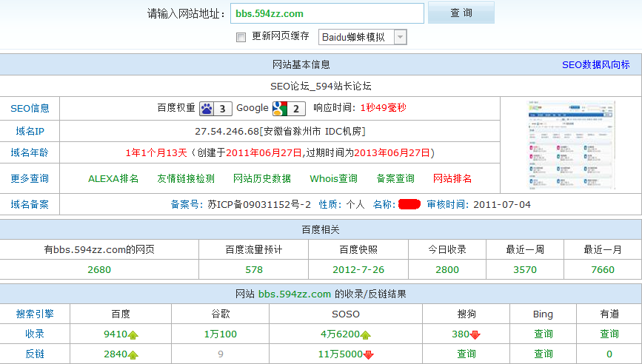Click the Google PageRank icon
642x364 pixels.
pyautogui.click(x=280, y=108)
